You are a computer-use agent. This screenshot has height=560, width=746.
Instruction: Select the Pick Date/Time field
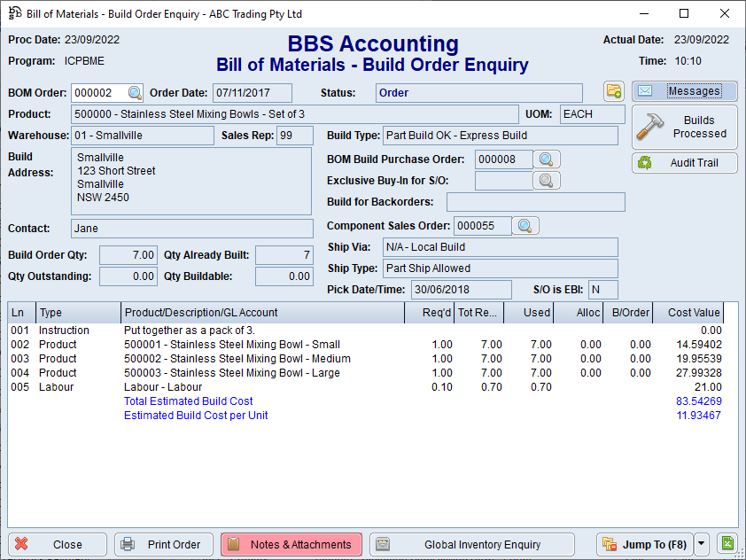click(459, 290)
